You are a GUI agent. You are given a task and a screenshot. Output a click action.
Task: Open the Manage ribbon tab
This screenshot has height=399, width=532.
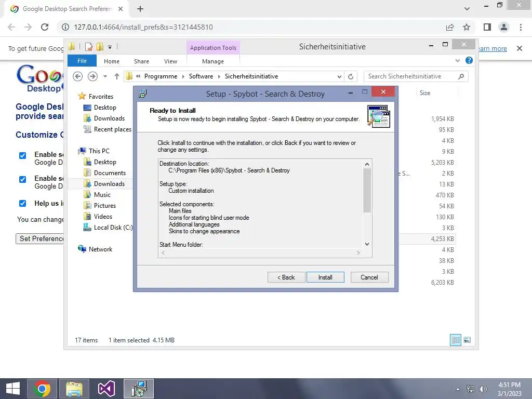213,61
